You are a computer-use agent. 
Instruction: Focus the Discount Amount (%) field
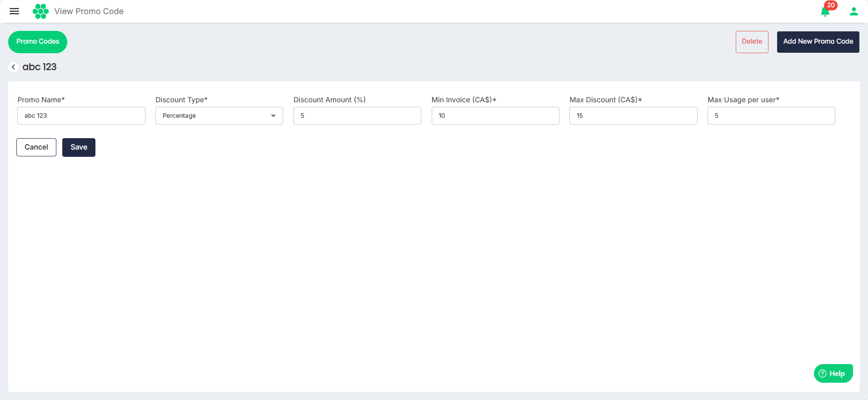(357, 115)
